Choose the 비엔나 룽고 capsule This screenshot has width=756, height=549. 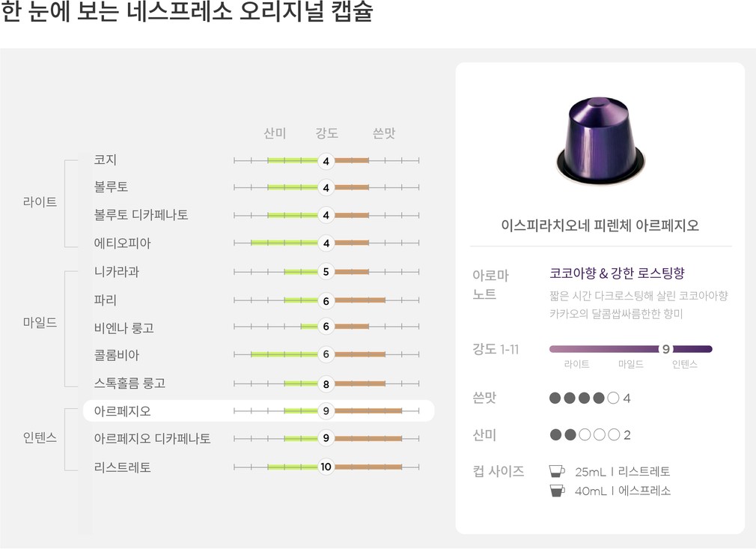tap(124, 327)
